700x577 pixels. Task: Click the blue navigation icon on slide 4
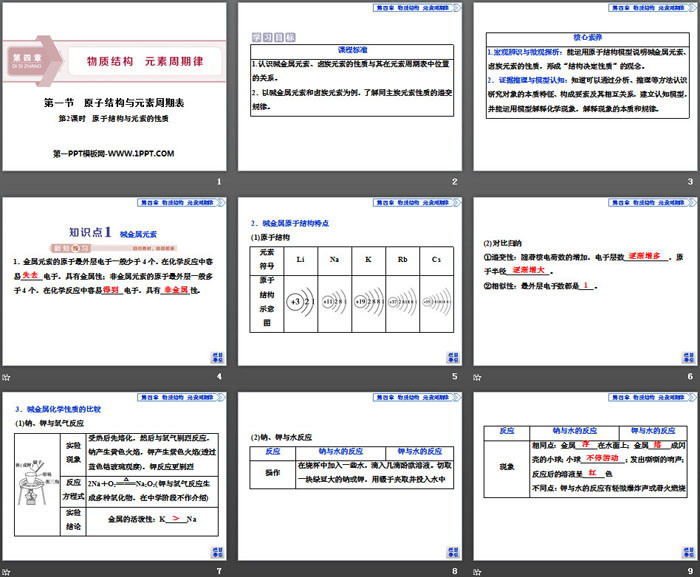click(x=218, y=355)
